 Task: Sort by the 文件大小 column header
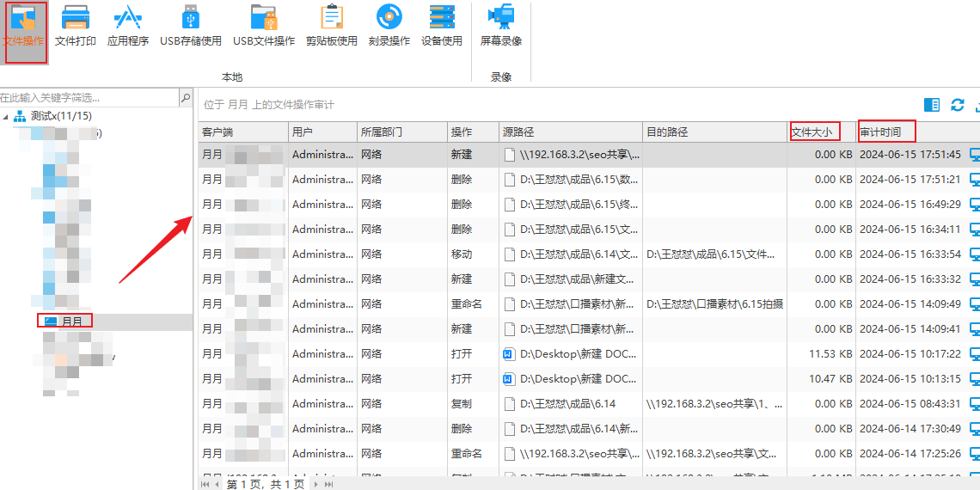tap(812, 132)
